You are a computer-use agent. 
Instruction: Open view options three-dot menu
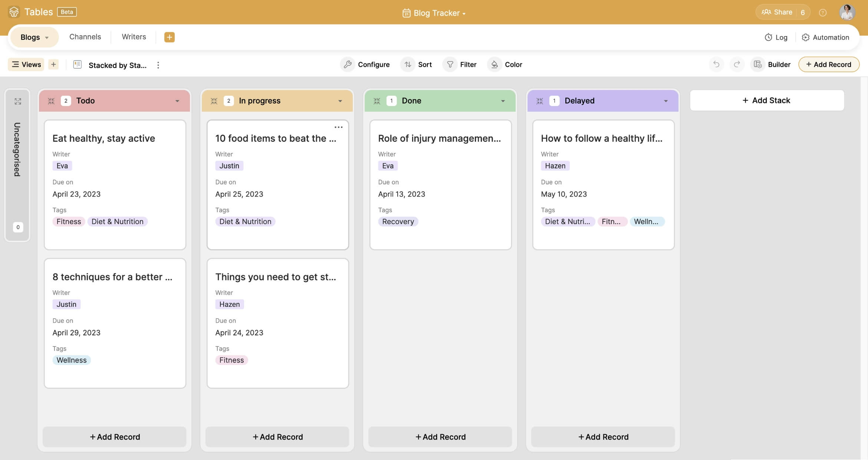point(158,65)
